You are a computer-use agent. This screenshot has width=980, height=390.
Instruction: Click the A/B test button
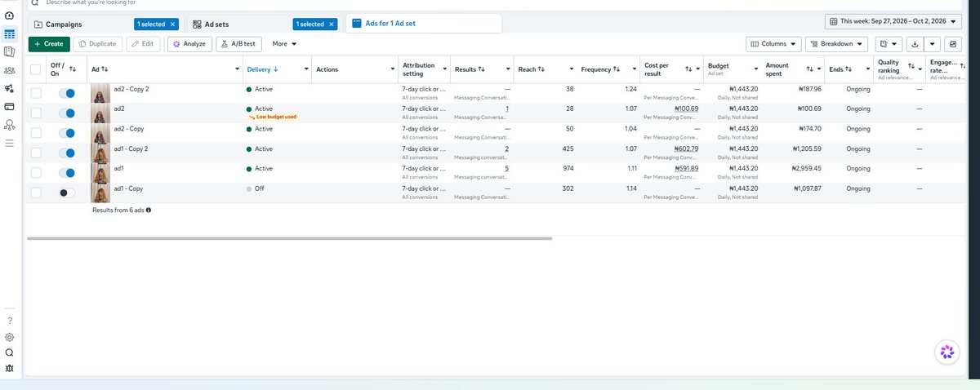point(238,43)
